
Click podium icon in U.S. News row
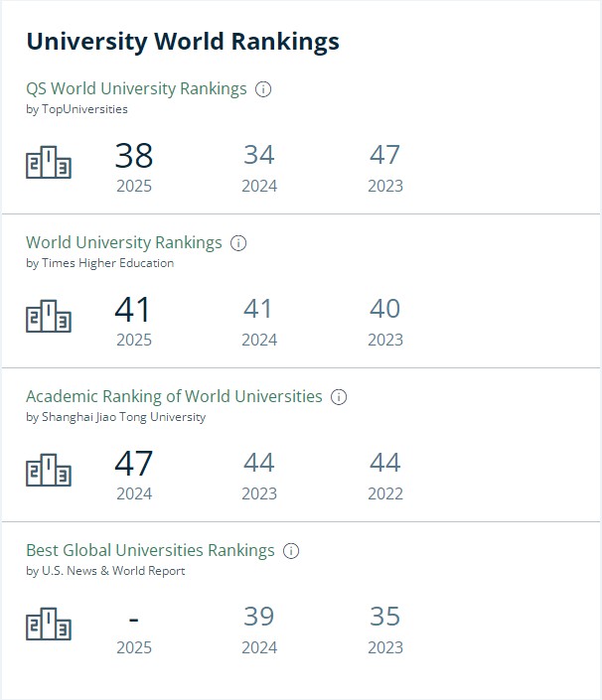tap(49, 624)
